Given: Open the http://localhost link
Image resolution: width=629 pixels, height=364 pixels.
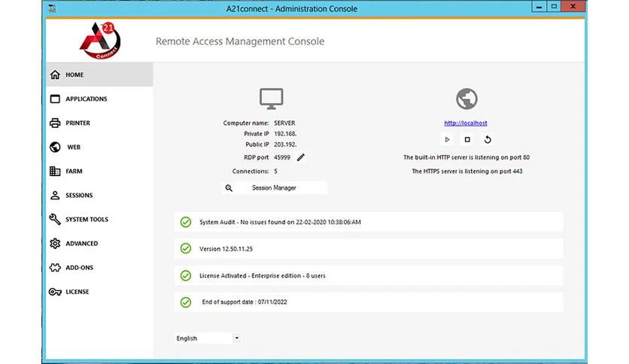Looking at the screenshot, I should tap(466, 123).
